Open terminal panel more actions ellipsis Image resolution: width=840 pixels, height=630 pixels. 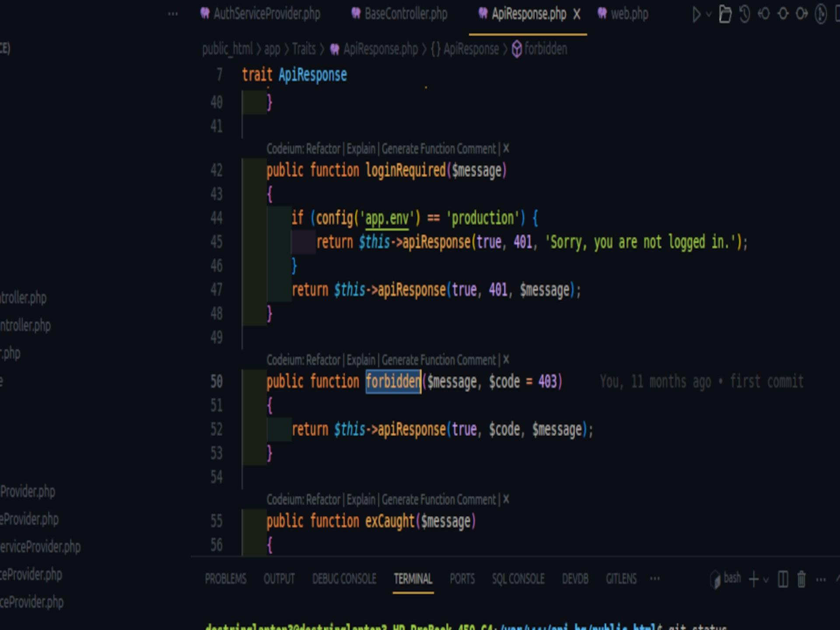pyautogui.click(x=821, y=580)
